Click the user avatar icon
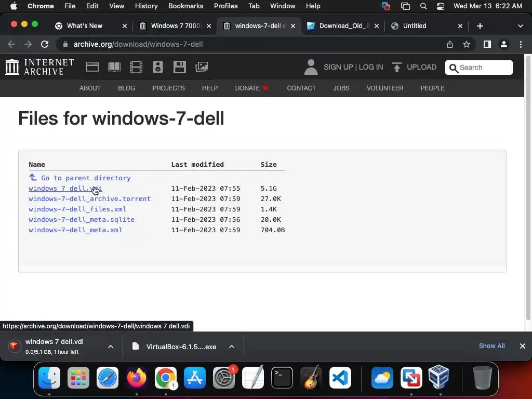Image resolution: width=532 pixels, height=399 pixels. [x=311, y=67]
